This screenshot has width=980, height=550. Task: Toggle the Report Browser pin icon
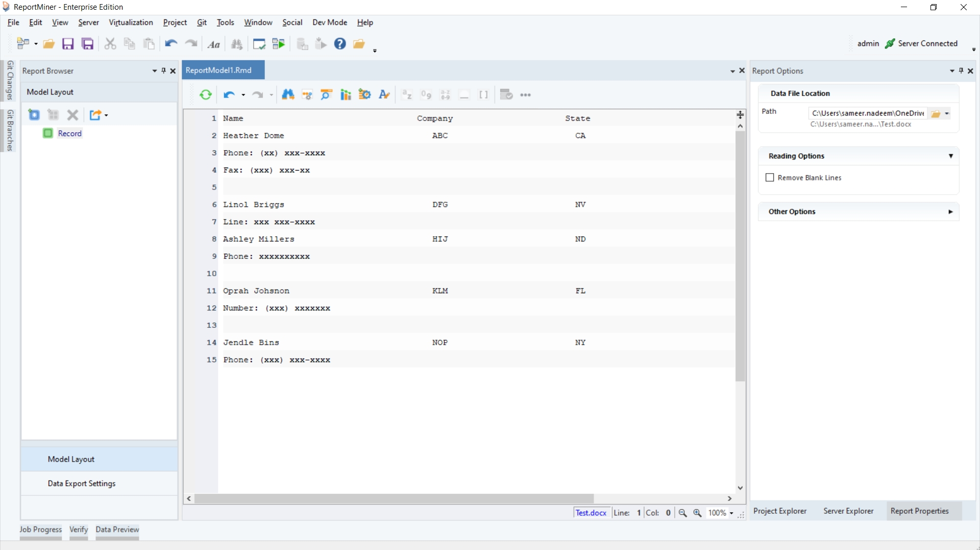pos(164,71)
